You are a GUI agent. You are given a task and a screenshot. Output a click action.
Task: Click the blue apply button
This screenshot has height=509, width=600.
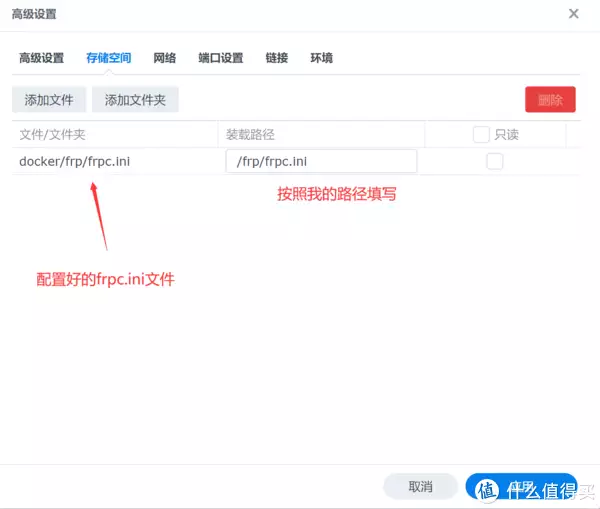521,486
